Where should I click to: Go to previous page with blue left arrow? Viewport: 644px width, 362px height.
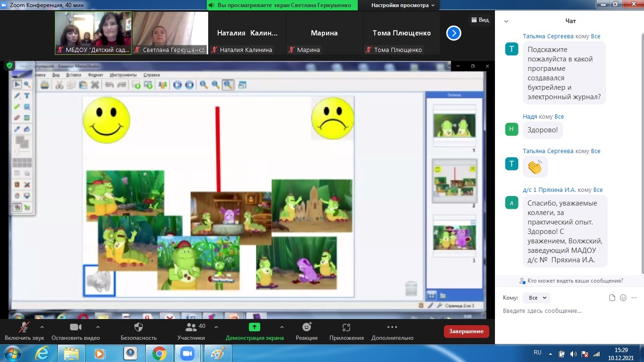[x=177, y=85]
